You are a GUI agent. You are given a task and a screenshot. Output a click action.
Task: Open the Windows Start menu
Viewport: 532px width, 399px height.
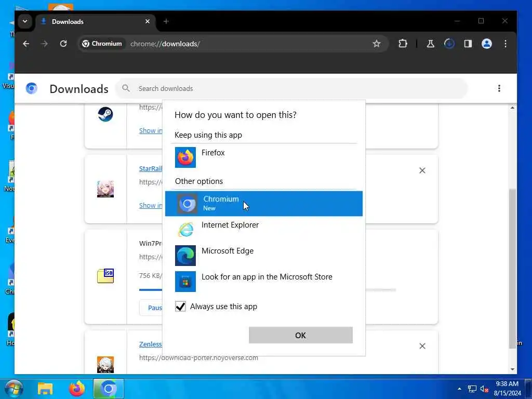(13, 389)
